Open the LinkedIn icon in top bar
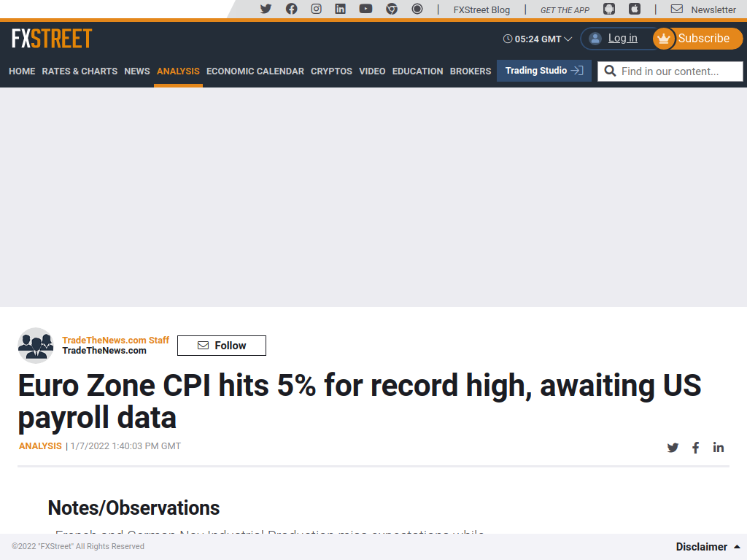747x560 pixels. pos(340,9)
